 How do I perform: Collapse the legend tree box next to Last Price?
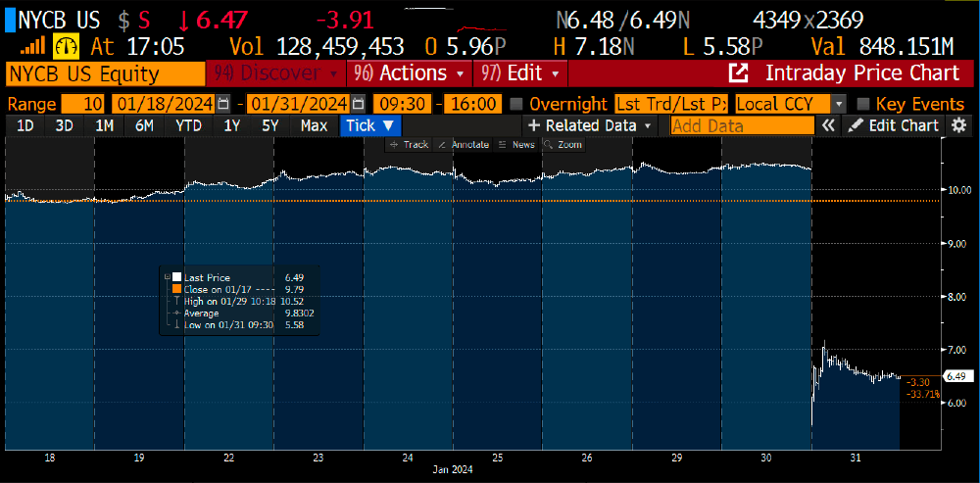pos(167,277)
